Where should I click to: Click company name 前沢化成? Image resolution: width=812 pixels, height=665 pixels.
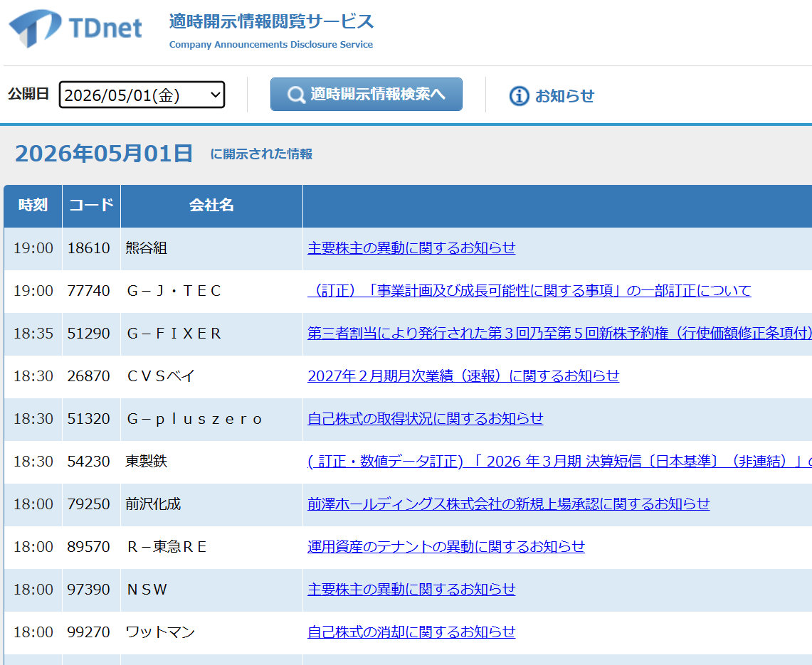coord(153,504)
